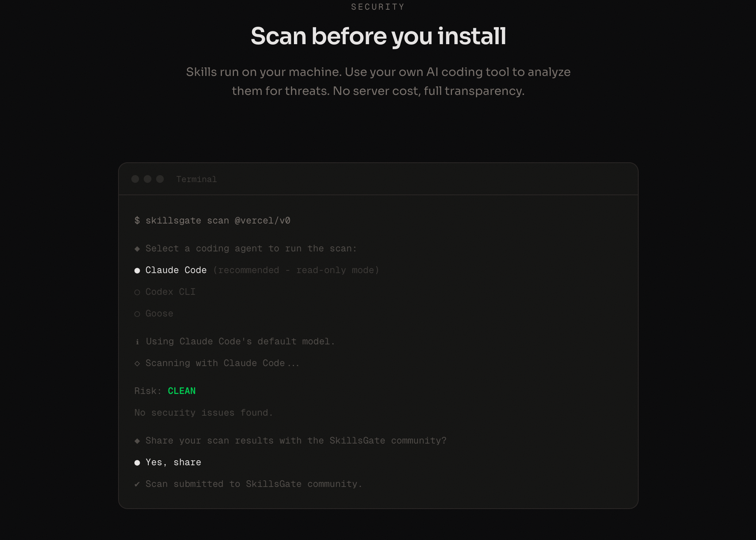Click the No security issues found message
Screen dimensions: 756x540
coord(204,413)
